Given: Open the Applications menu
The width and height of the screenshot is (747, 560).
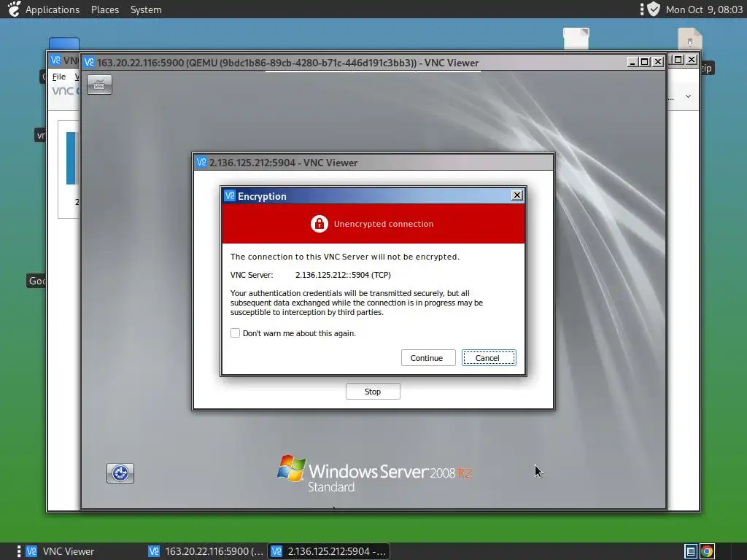Looking at the screenshot, I should (53, 9).
